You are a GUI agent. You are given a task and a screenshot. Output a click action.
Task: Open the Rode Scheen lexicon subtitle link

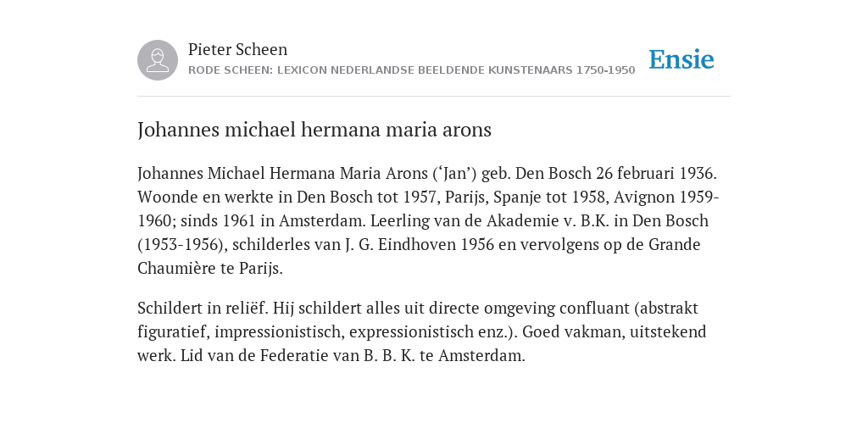point(411,70)
